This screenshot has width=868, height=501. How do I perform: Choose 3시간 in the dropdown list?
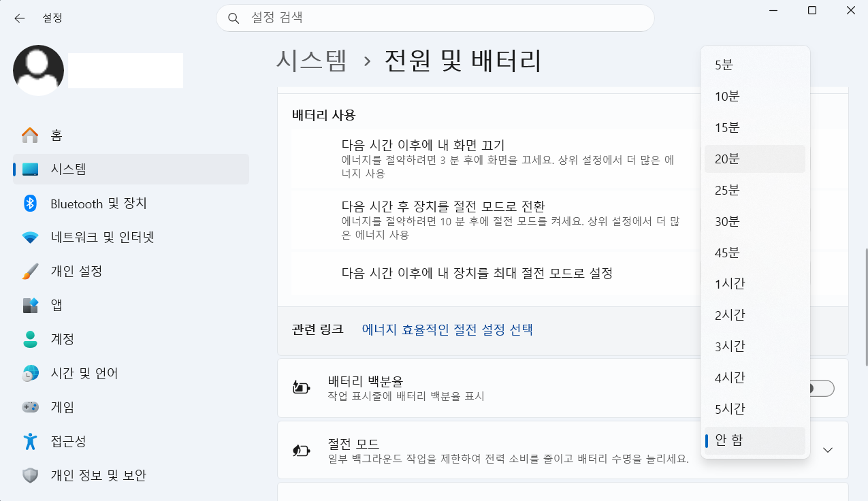755,347
